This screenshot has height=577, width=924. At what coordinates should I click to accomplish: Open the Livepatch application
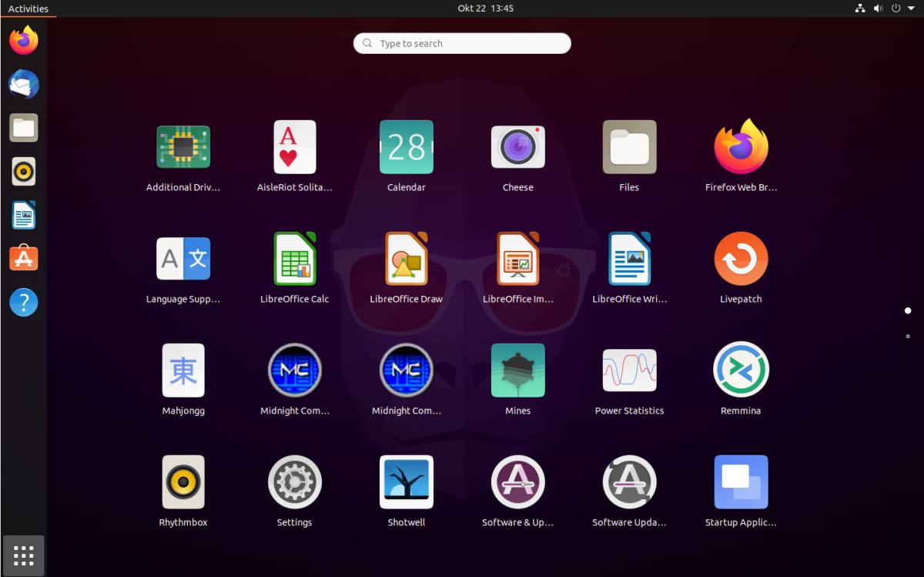point(740,259)
